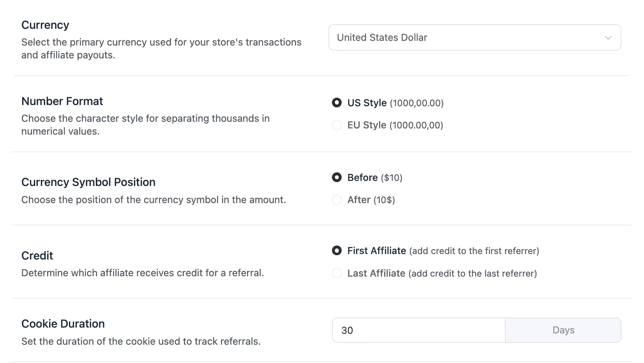Click the currency symbol position description text
644x363 pixels.
pyautogui.click(x=154, y=200)
